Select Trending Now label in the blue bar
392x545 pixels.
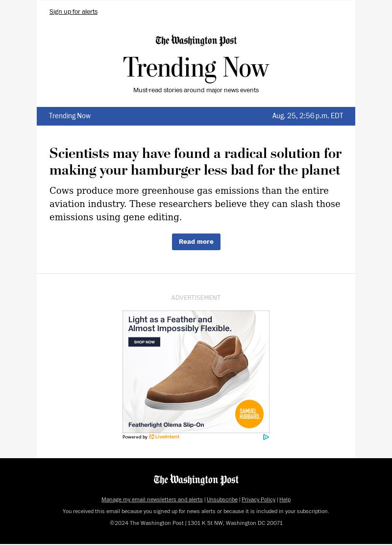70,116
